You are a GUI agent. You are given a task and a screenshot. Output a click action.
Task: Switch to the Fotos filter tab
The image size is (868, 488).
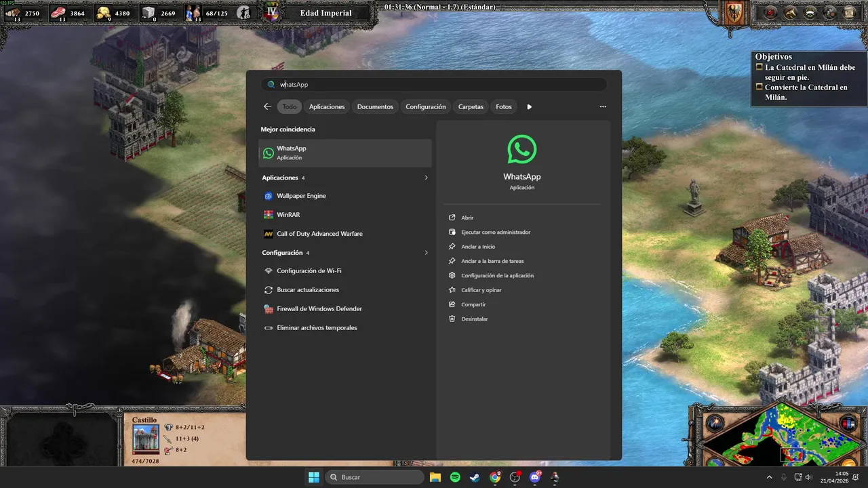pos(504,106)
